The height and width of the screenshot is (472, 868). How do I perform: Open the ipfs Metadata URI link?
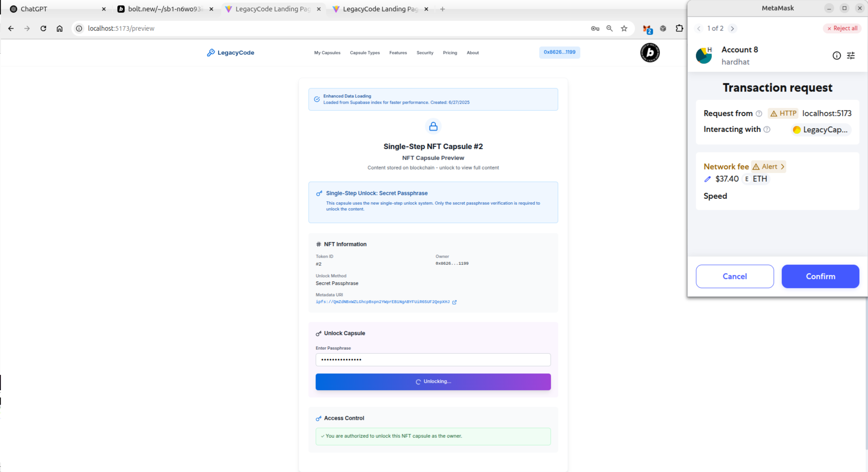[x=383, y=302]
